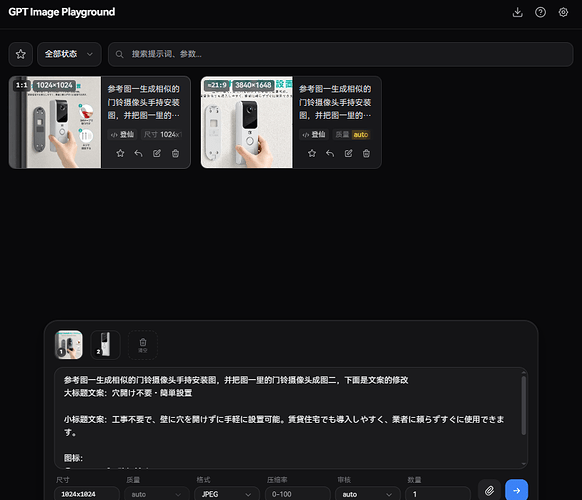Click the edit icon on 3840×1648 card
The image size is (582, 500).
[x=348, y=153]
